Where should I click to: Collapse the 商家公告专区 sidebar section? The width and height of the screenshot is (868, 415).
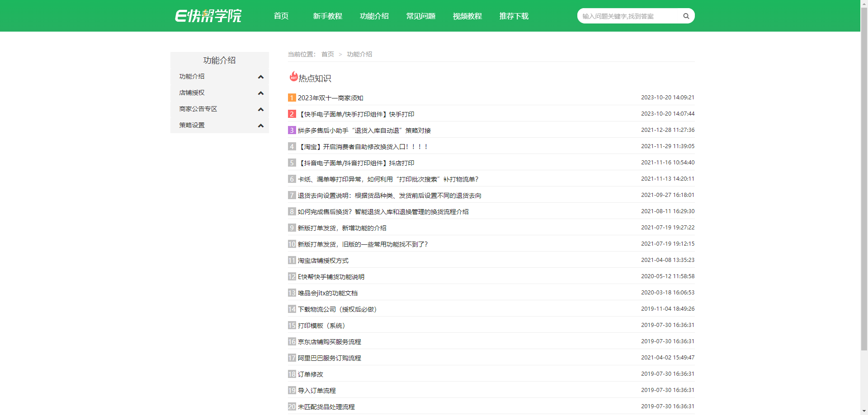click(x=260, y=109)
